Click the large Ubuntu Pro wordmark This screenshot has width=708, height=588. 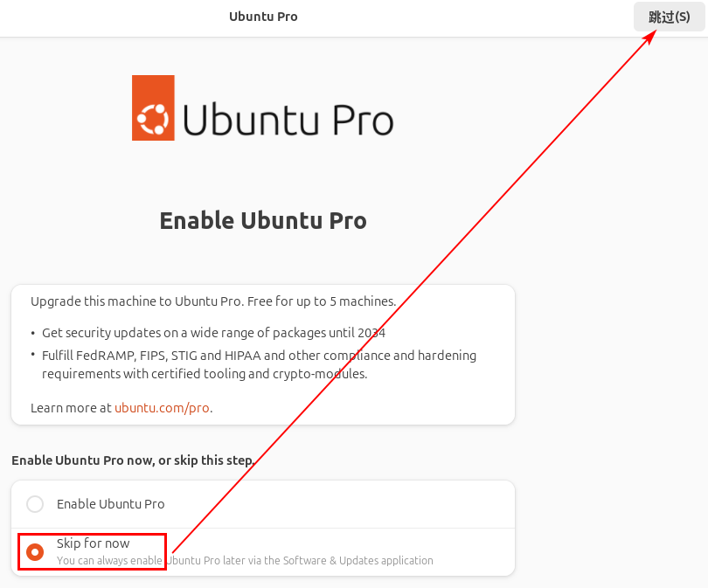[288, 120]
